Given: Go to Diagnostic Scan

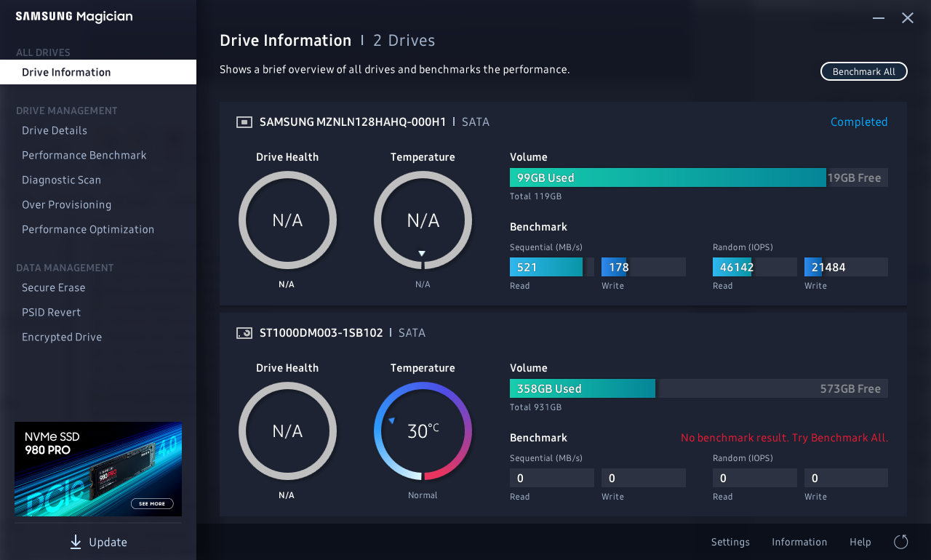Looking at the screenshot, I should click(x=62, y=180).
